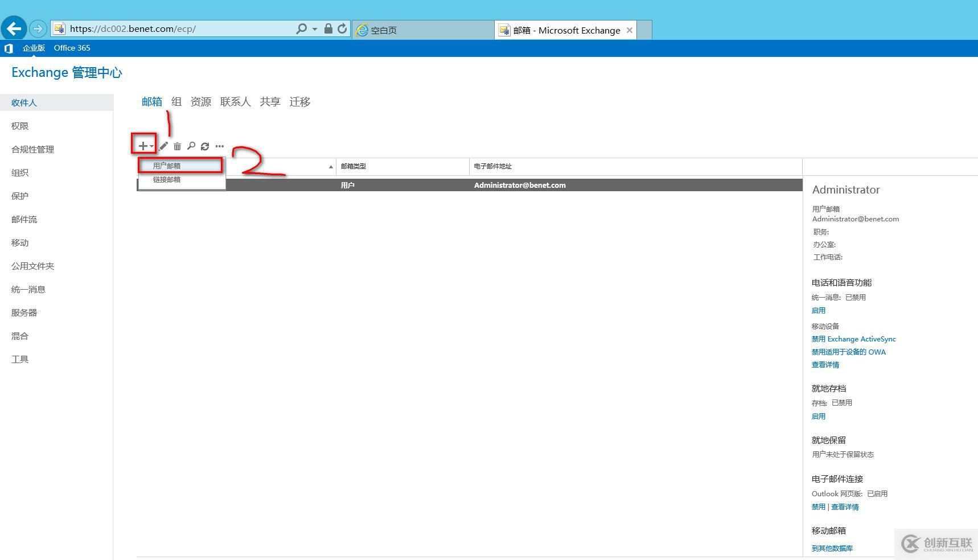Open the More options ellipsis icon
The image size is (978, 560).
(220, 146)
